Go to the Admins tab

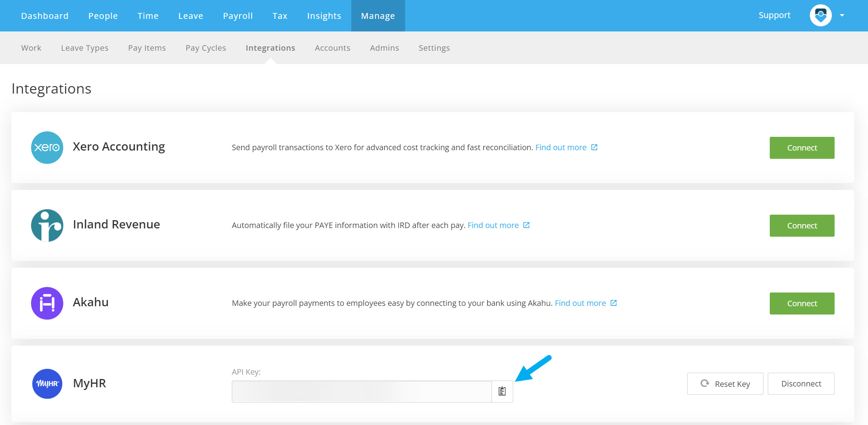[384, 48]
